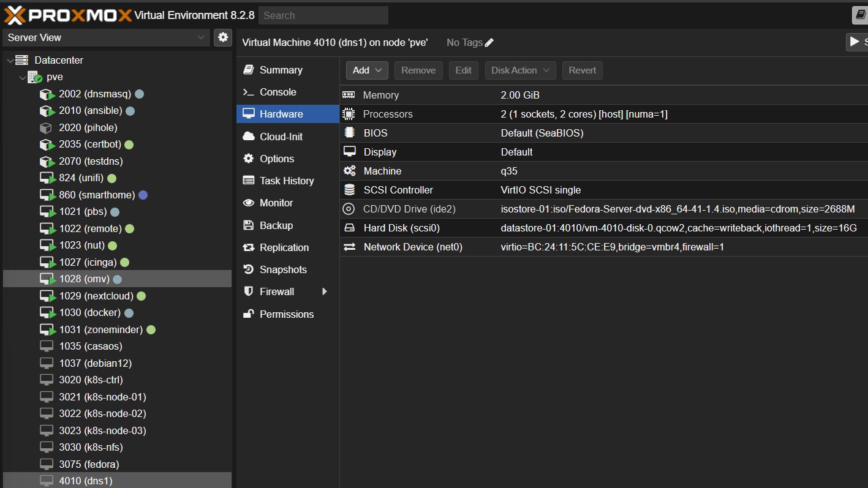The image size is (868, 488).
Task: Collapse the pve node in the tree
Action: pyautogui.click(x=22, y=78)
